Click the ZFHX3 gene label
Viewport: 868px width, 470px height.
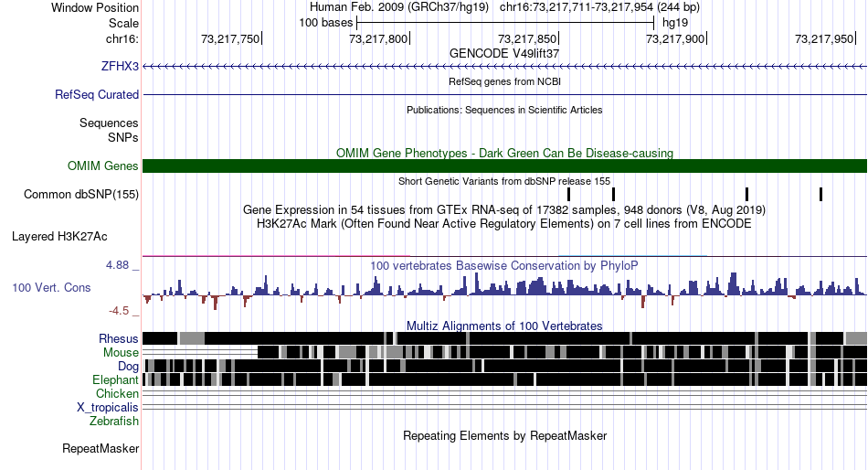(x=120, y=67)
